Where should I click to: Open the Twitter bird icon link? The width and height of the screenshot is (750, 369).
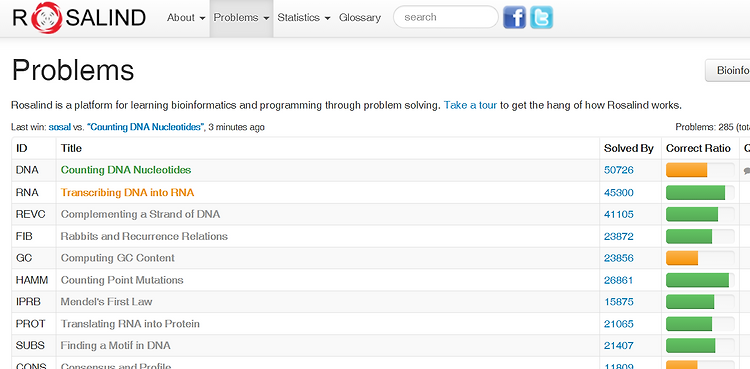point(541,18)
